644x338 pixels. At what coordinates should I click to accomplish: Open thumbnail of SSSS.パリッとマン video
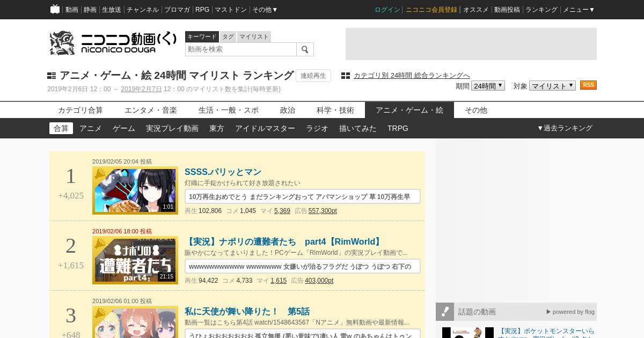point(135,190)
